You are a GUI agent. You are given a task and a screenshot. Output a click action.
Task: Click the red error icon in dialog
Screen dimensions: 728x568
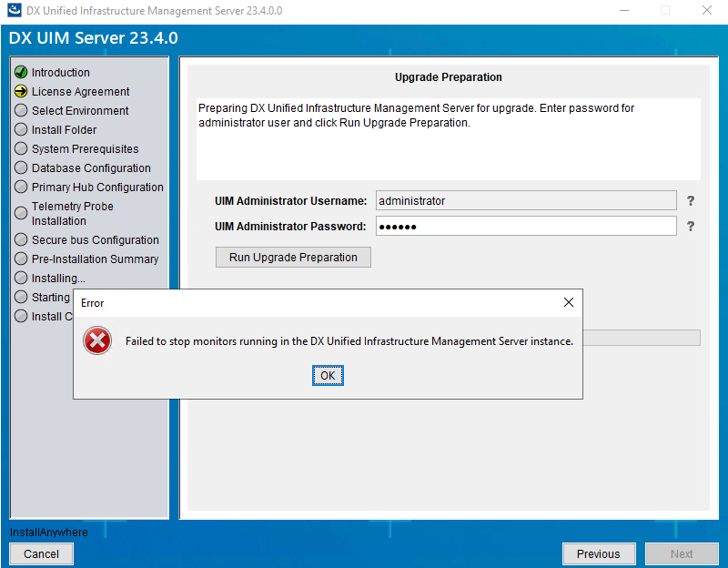(x=97, y=340)
